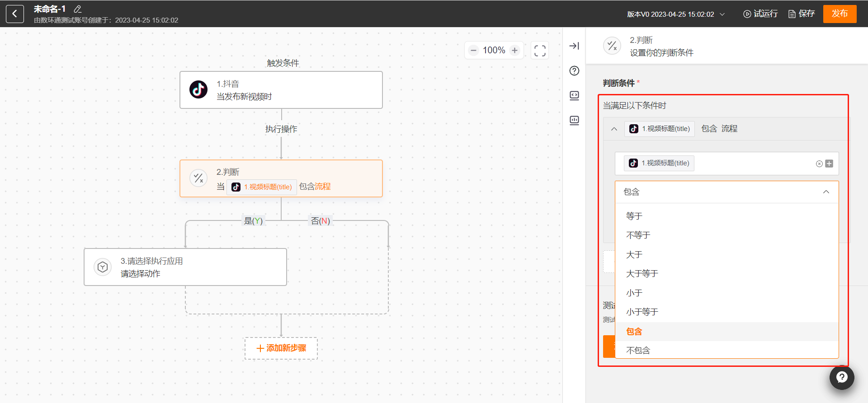Click the back arrow button
This screenshot has height=403, width=868.
(14, 14)
